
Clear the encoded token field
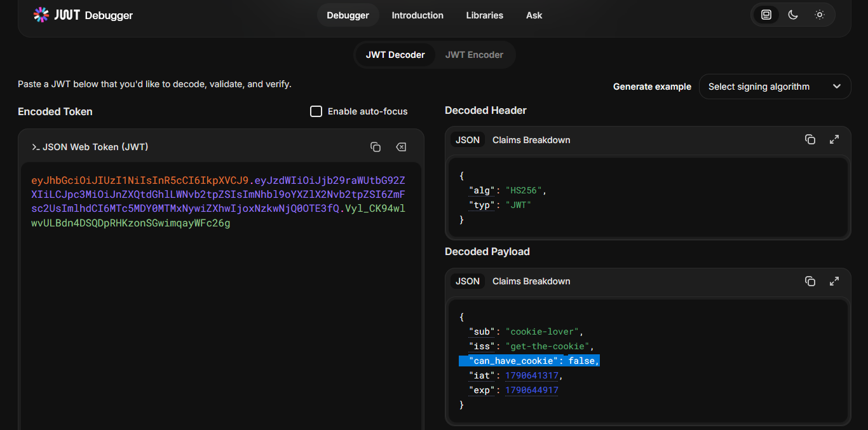(x=401, y=147)
